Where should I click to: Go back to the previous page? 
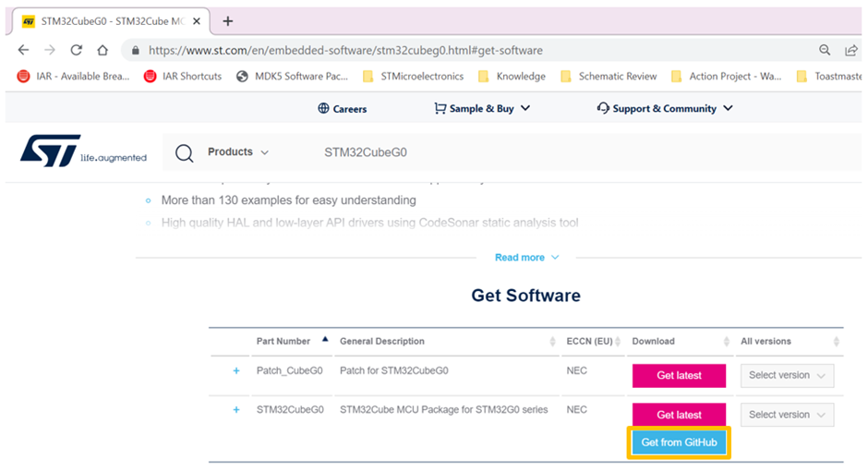click(23, 50)
